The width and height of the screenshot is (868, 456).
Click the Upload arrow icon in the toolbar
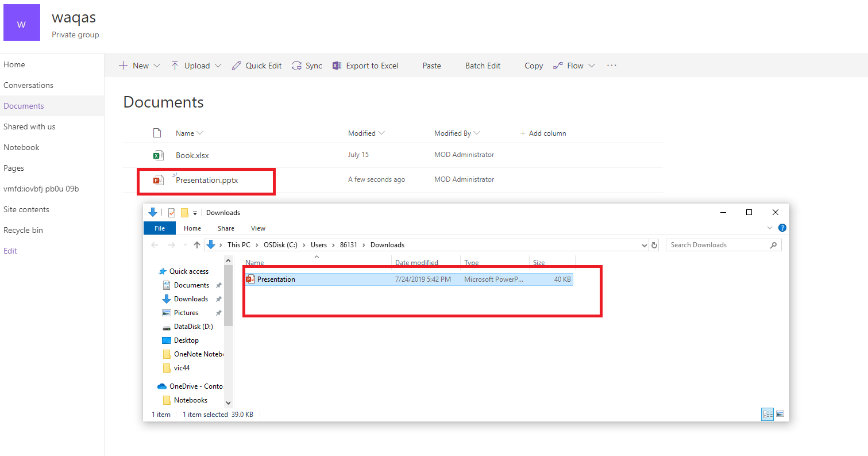coord(174,65)
